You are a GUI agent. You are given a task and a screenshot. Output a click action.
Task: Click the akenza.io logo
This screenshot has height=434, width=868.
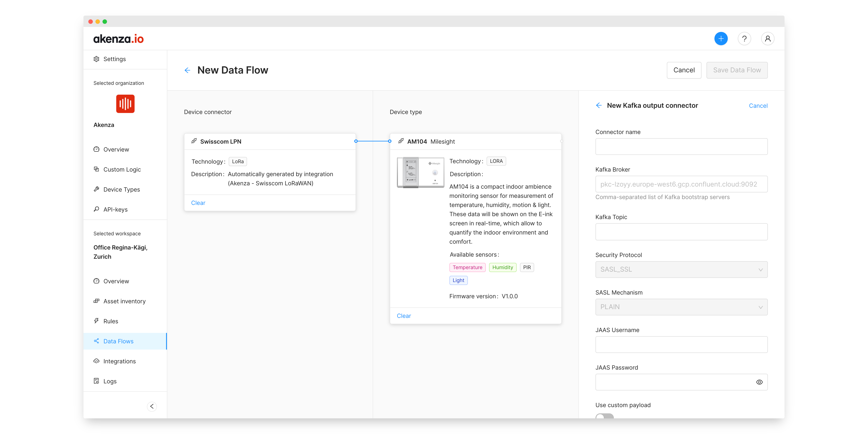pos(118,39)
